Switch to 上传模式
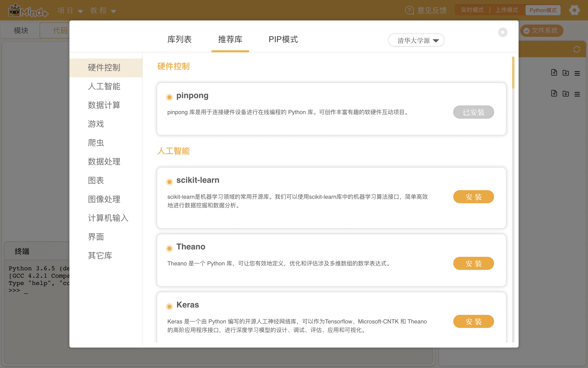Image resolution: width=588 pixels, height=368 pixels. (507, 10)
